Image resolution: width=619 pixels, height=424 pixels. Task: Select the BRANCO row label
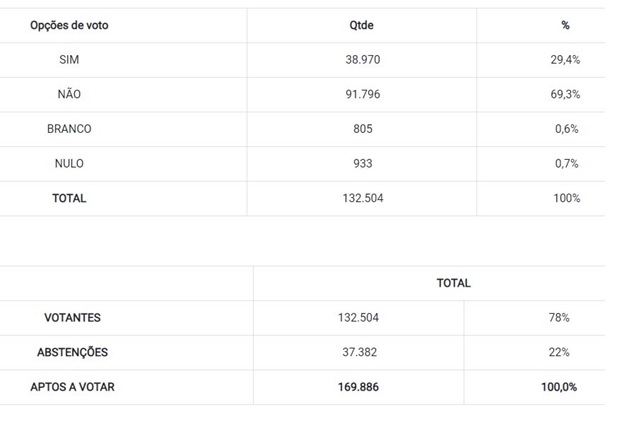coord(69,129)
